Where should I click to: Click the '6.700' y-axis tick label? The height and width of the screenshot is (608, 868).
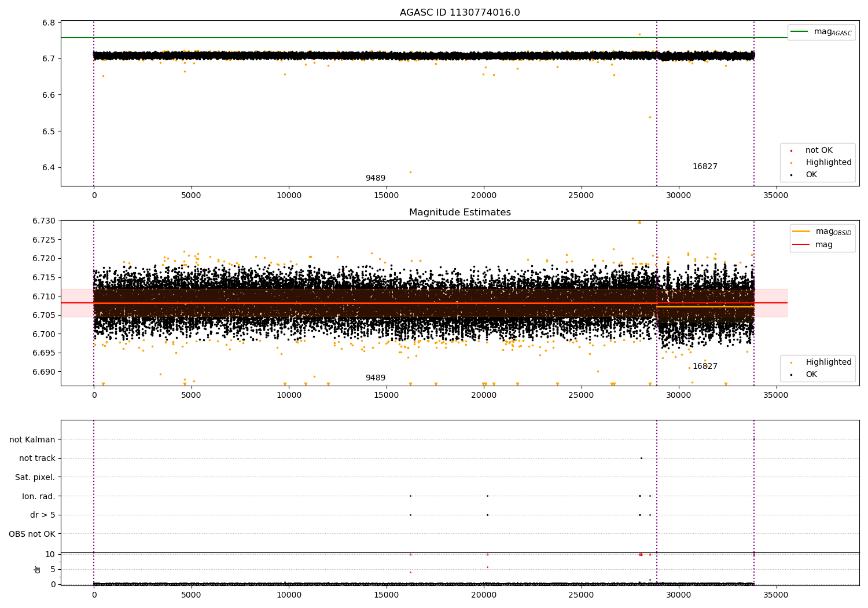[x=44, y=334]
